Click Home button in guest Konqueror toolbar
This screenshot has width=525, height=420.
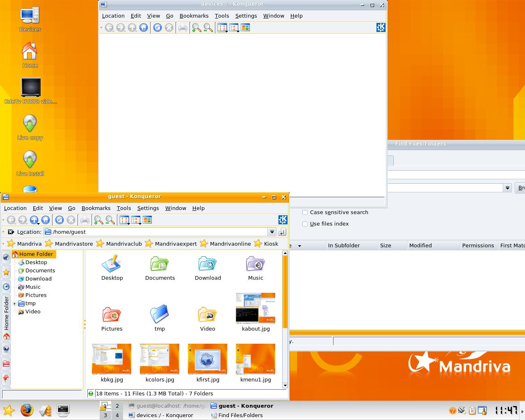pyautogui.click(x=46, y=220)
